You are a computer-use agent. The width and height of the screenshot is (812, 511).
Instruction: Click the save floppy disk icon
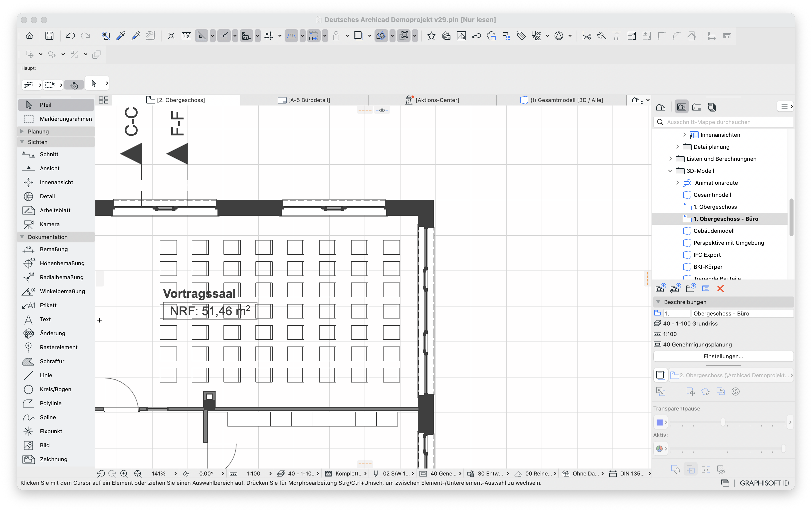(x=50, y=36)
